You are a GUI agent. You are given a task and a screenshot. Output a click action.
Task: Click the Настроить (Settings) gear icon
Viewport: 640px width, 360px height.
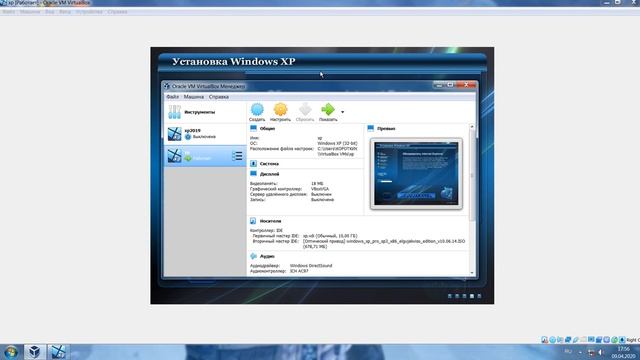(x=280, y=109)
